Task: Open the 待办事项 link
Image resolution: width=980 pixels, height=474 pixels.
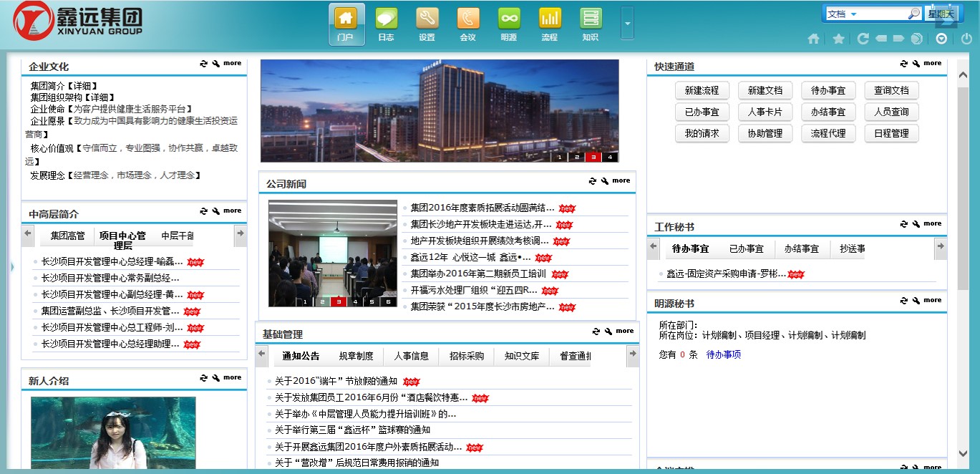Action: click(724, 354)
